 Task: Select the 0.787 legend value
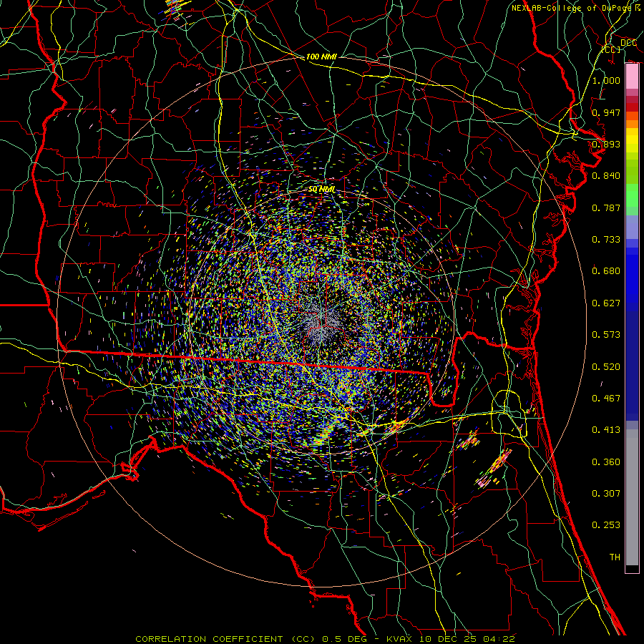coord(606,208)
